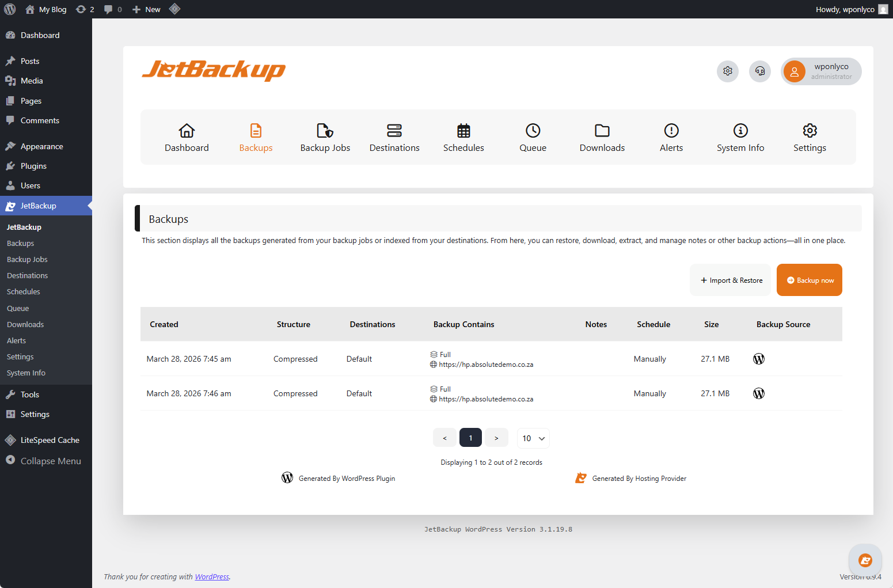Viewport: 893px width, 588px height.
Task: Select backup row March 28, 2026 7:46 am
Action: point(491,393)
